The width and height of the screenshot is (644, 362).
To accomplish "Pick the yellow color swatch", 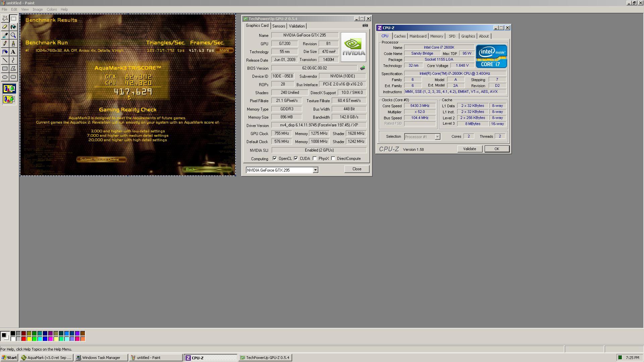I will [x=29, y=339].
